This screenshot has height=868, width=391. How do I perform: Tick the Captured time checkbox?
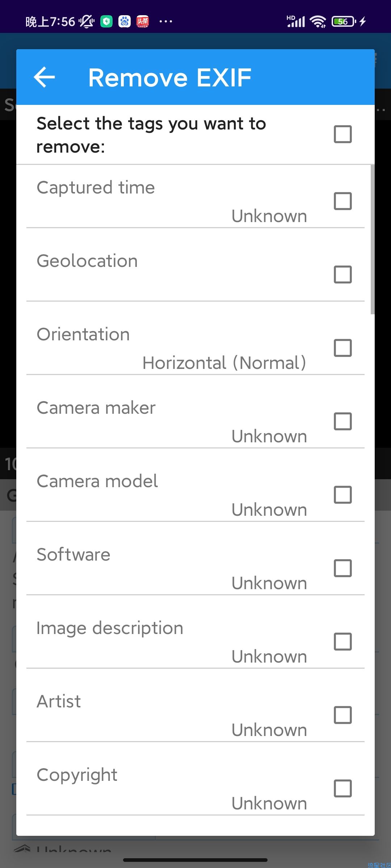pos(343,201)
